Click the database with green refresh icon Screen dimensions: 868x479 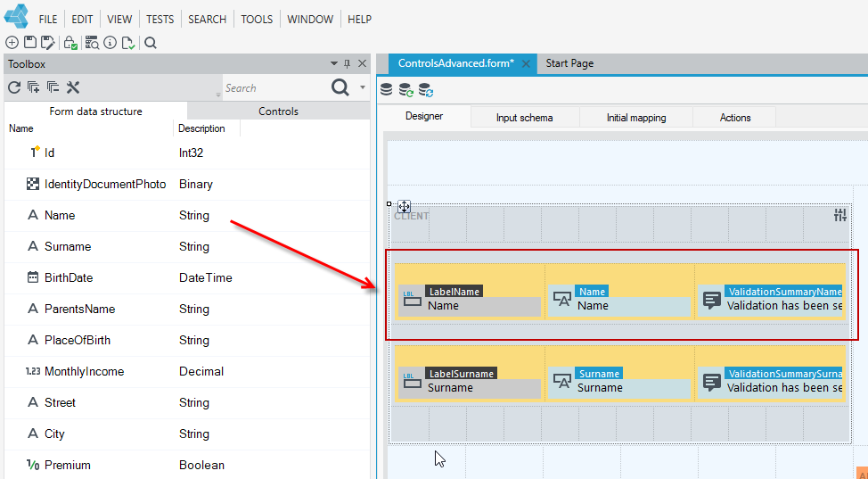[406, 89]
